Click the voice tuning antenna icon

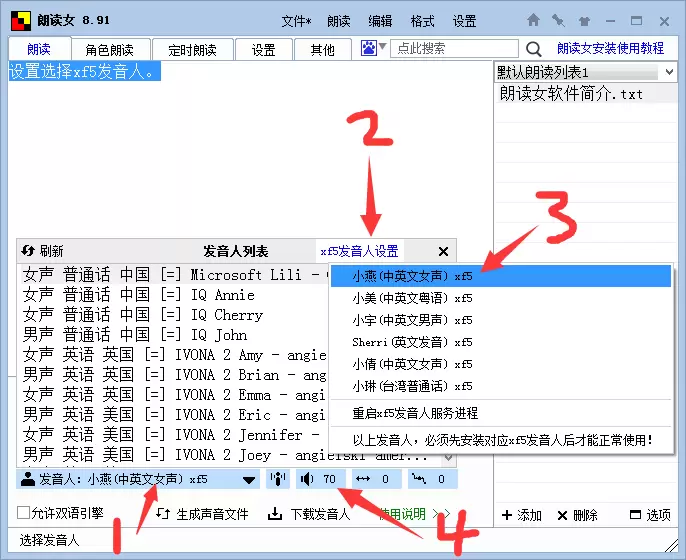point(278,479)
